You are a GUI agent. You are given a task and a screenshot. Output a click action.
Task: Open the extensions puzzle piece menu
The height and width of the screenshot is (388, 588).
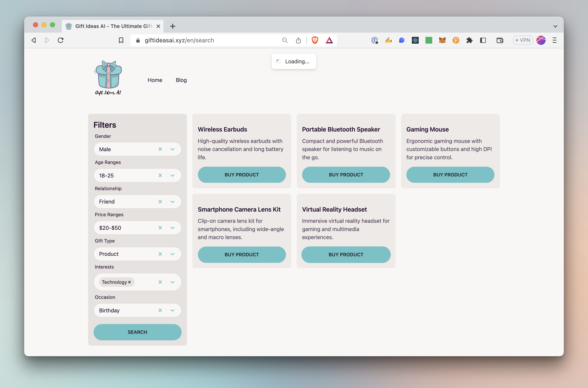click(469, 40)
